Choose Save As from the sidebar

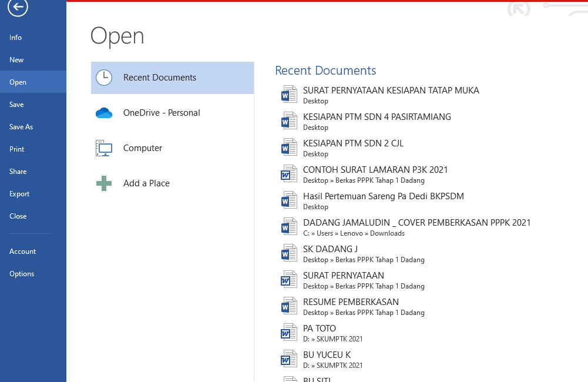click(21, 127)
